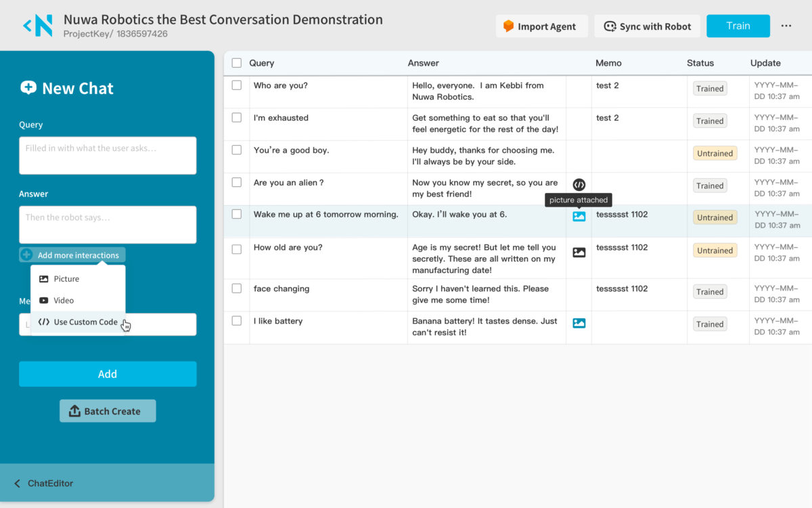Click the Nuwa logo back icon
Viewport: 812px width, 508px height.
click(x=37, y=26)
